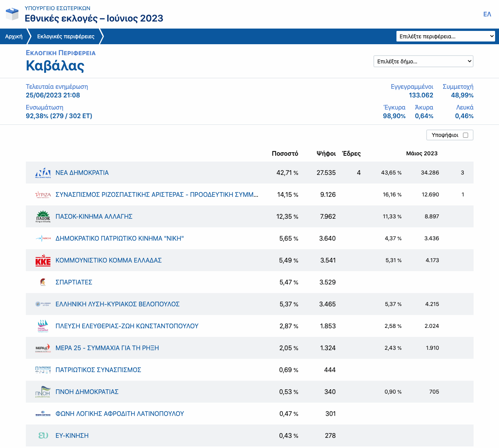Switch language via ΕΛ link

pyautogui.click(x=487, y=14)
